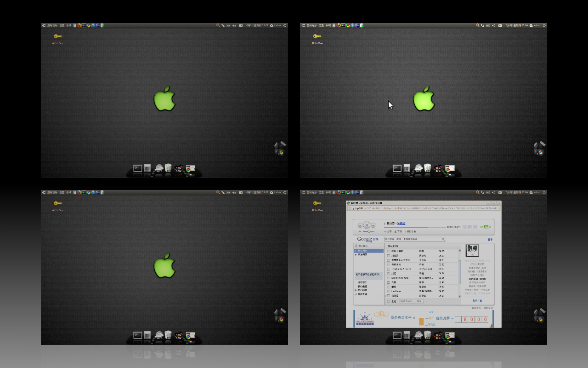Open the artist link beside the song title
Image resolution: width=588 pixels, height=368 pixels.
(401, 224)
